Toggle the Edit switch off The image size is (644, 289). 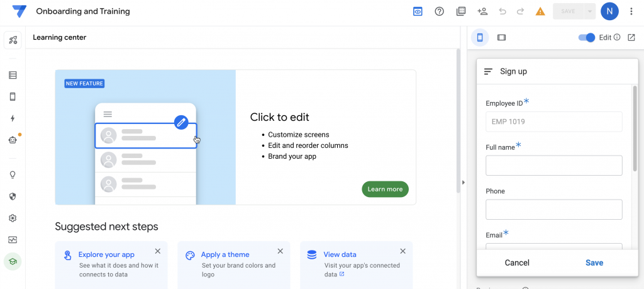[587, 37]
